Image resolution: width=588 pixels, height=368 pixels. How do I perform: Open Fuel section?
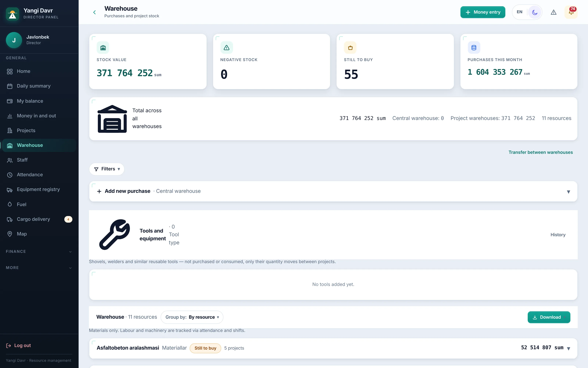(x=39, y=204)
